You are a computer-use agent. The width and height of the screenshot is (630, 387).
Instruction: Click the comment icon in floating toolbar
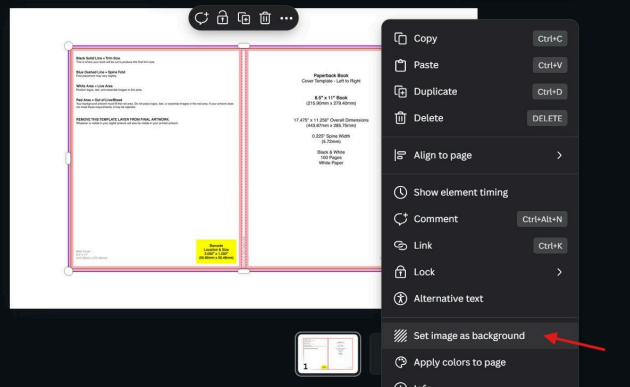tap(201, 18)
